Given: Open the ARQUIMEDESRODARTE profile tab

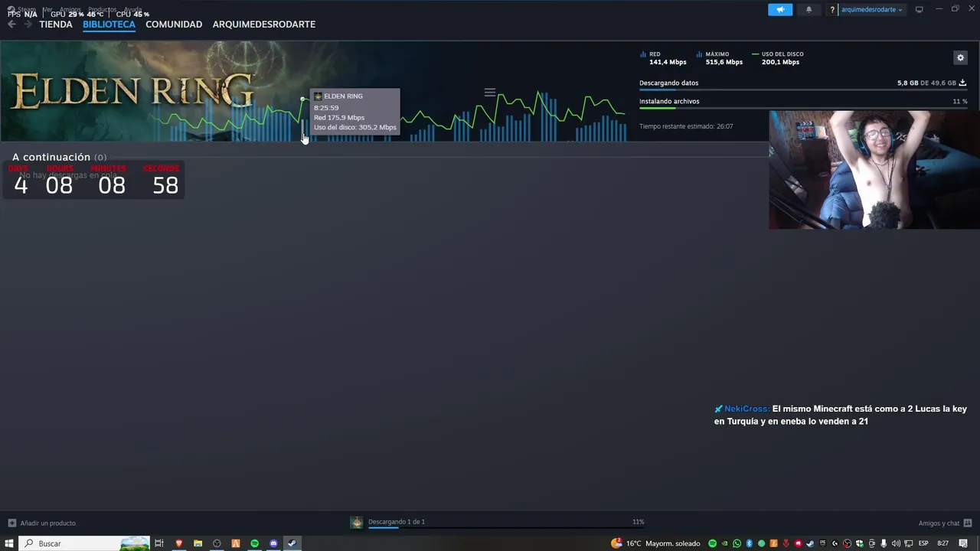Looking at the screenshot, I should tap(264, 24).
